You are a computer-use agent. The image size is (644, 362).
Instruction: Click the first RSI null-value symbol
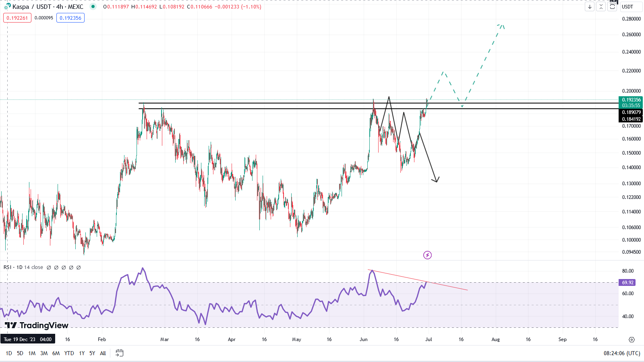coord(49,267)
